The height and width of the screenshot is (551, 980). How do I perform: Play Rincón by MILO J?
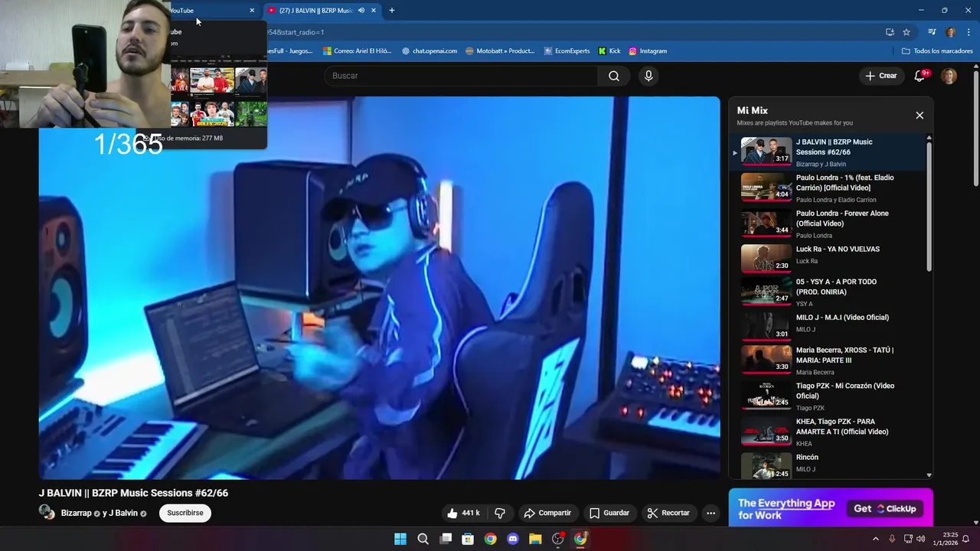click(x=829, y=465)
